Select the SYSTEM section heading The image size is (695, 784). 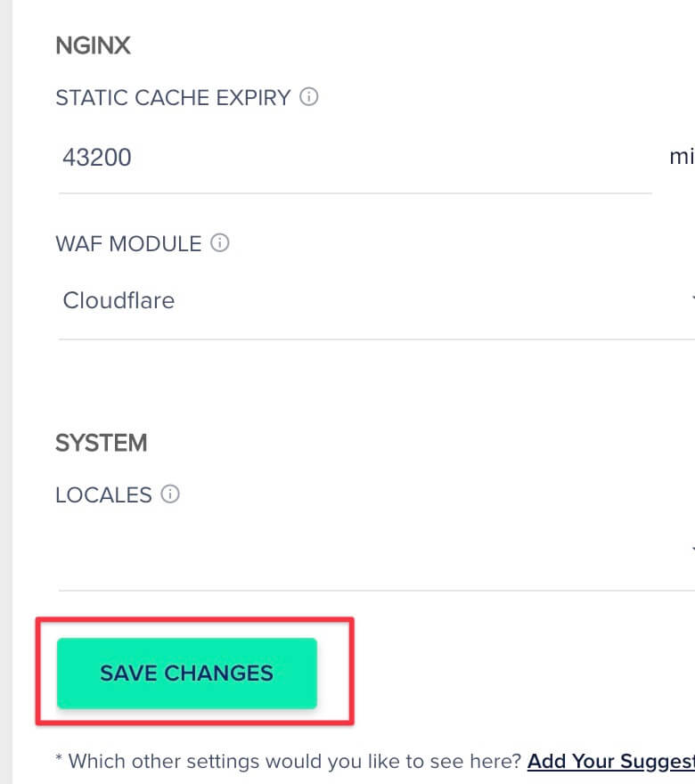coord(102,443)
